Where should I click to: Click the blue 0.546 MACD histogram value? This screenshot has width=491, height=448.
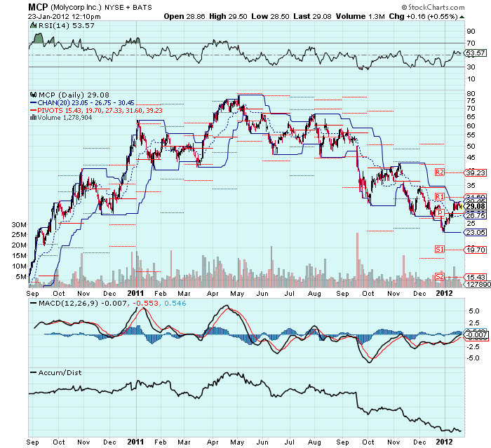(175, 303)
